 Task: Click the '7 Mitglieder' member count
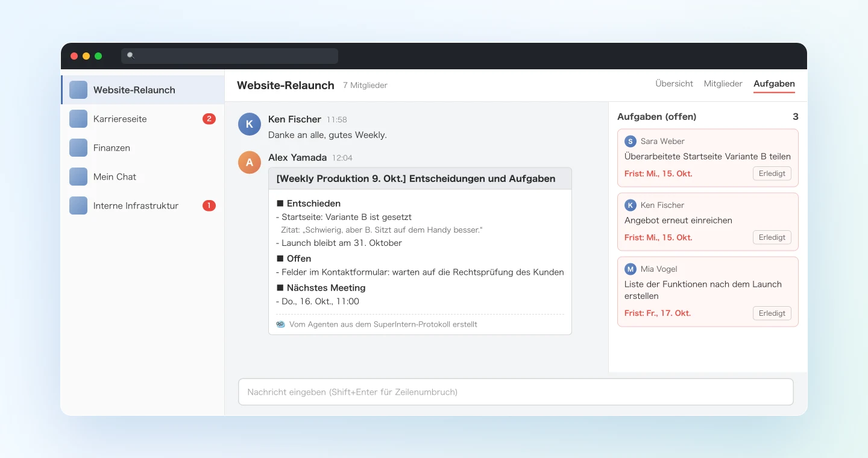365,86
